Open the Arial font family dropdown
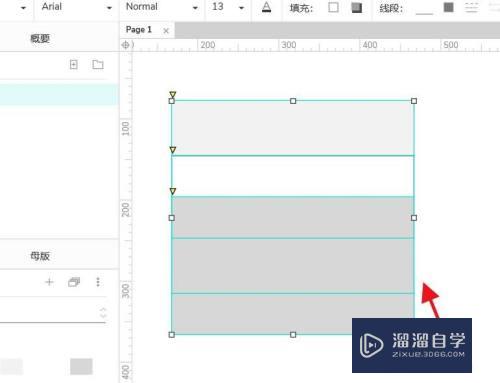The image size is (500, 383). [76, 7]
